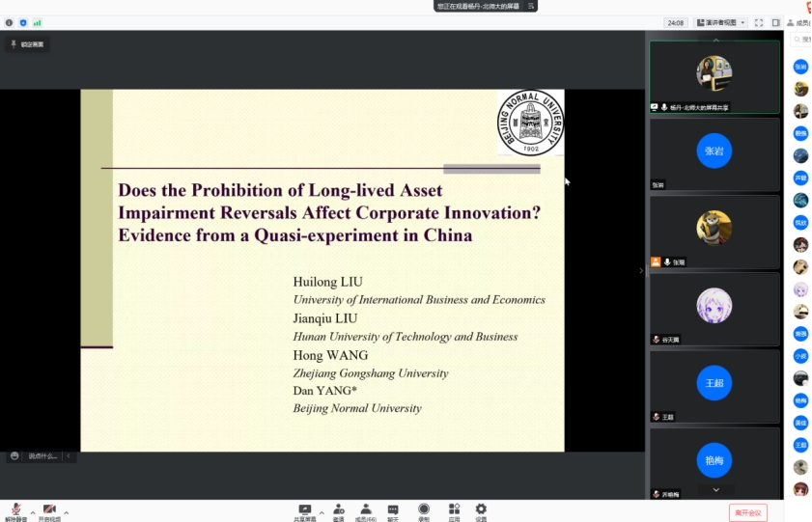Viewport: 812px width, 522px height.
Task: Select the 张岩 participant video tile
Action: point(714,154)
